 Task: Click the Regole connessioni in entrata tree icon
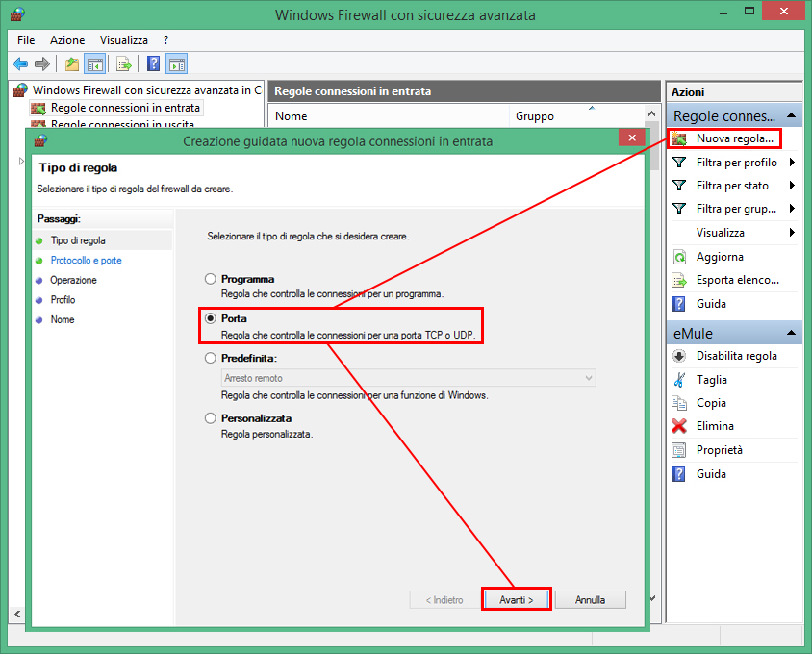pyautogui.click(x=38, y=109)
